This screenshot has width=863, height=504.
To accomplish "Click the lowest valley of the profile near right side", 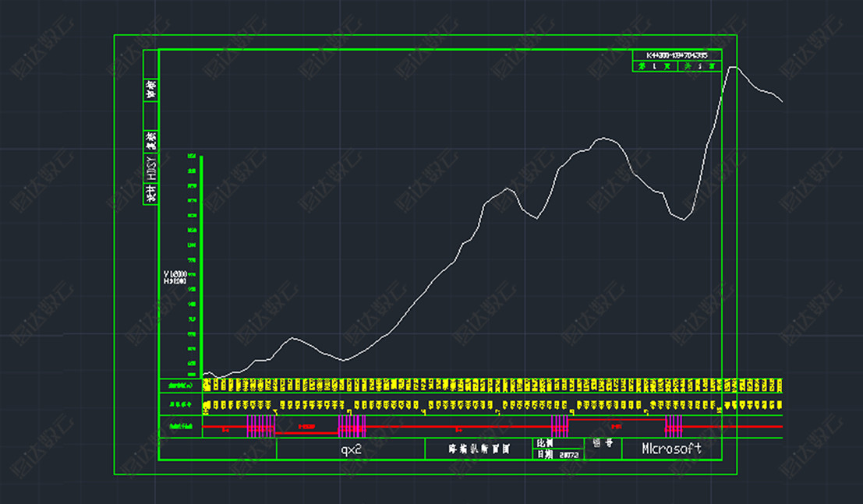I will click(x=684, y=220).
